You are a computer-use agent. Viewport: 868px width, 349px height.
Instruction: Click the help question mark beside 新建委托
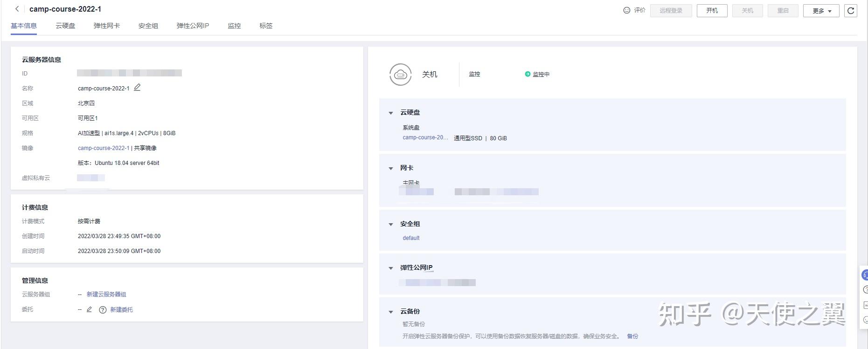(103, 310)
